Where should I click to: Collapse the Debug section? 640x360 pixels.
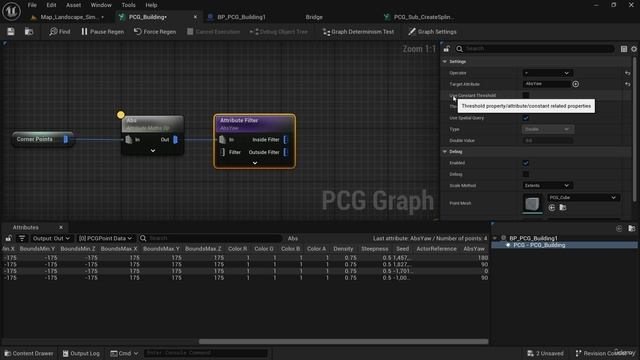[x=445, y=152]
